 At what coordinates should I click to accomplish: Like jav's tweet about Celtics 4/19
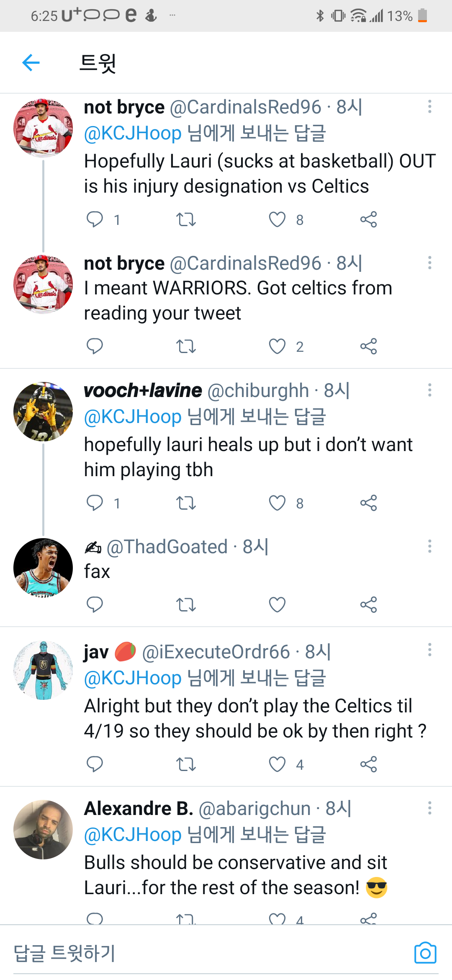pyautogui.click(x=277, y=764)
